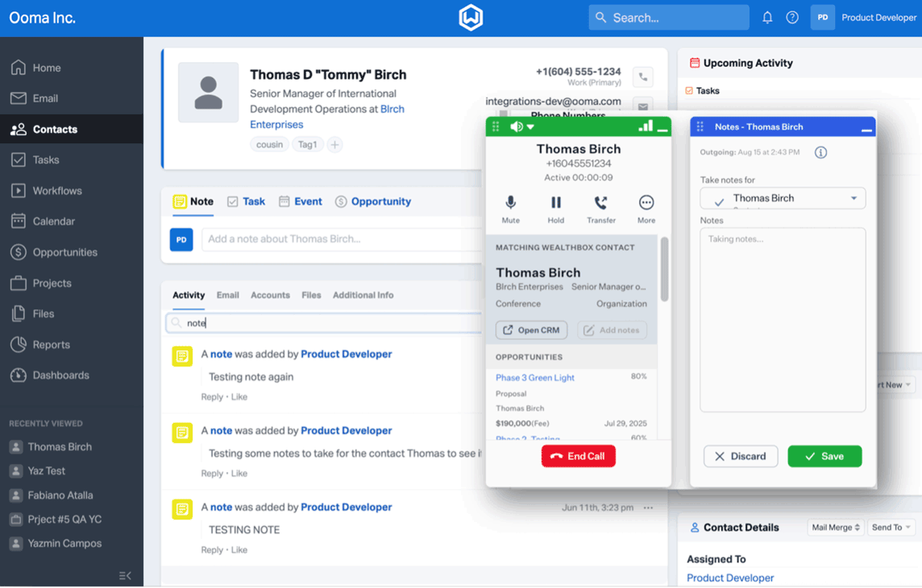Image resolution: width=922 pixels, height=588 pixels.
Task: Click the info icon beside outgoing call time
Action: (x=820, y=152)
